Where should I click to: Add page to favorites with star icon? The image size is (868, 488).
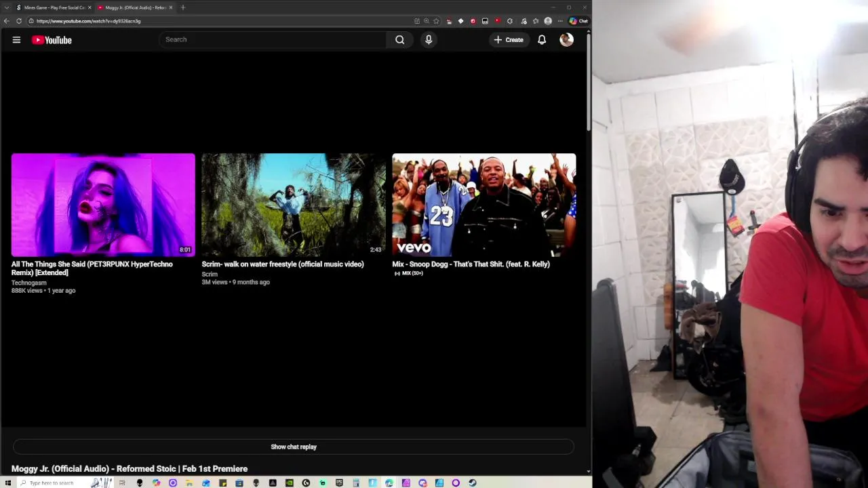tap(436, 21)
